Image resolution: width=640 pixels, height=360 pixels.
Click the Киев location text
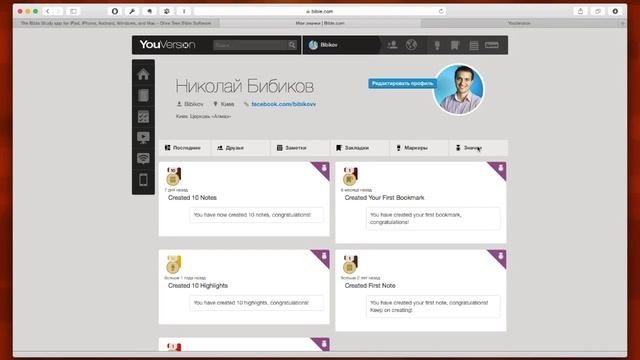[x=227, y=104]
